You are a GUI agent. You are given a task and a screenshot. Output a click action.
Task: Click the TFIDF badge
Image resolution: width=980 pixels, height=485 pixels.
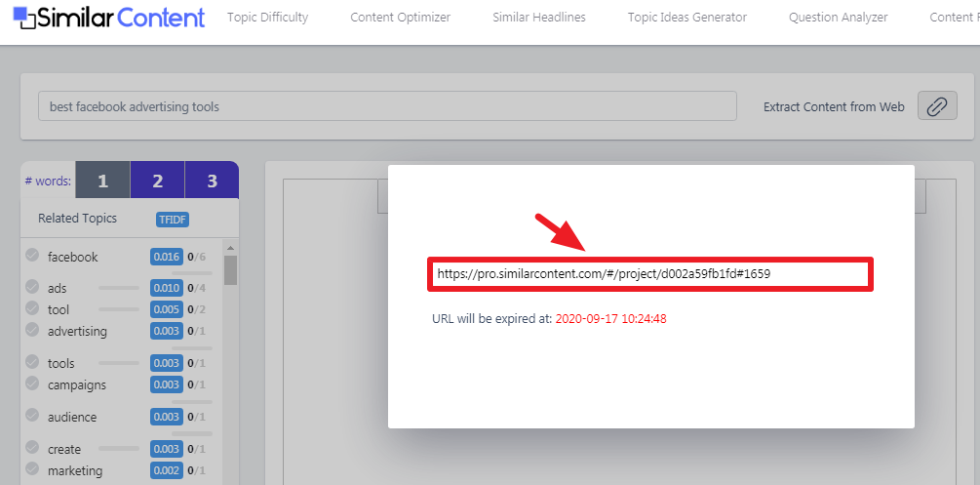pyautogui.click(x=173, y=219)
